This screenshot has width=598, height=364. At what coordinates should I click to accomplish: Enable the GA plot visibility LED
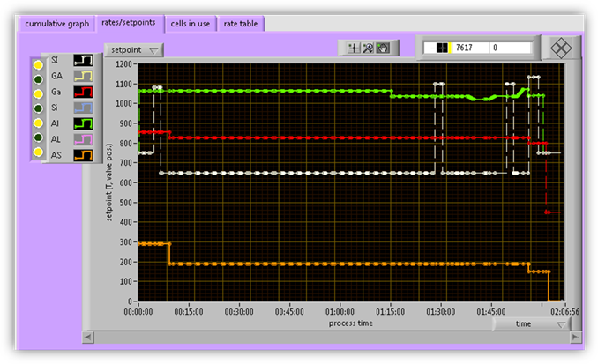pos(38,78)
